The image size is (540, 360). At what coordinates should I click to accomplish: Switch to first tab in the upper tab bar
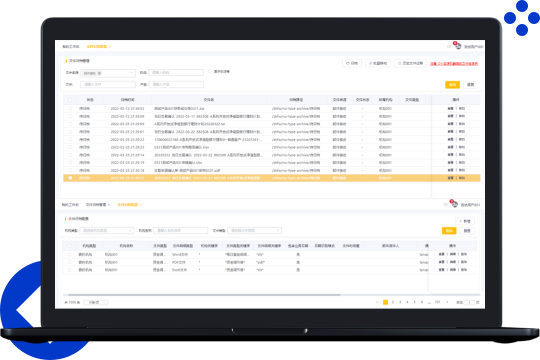71,47
